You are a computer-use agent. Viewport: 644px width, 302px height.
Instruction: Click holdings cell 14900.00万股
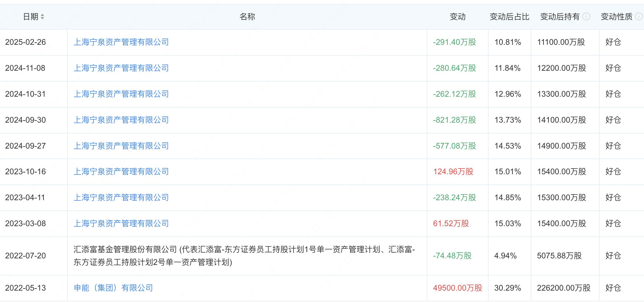tap(561, 146)
